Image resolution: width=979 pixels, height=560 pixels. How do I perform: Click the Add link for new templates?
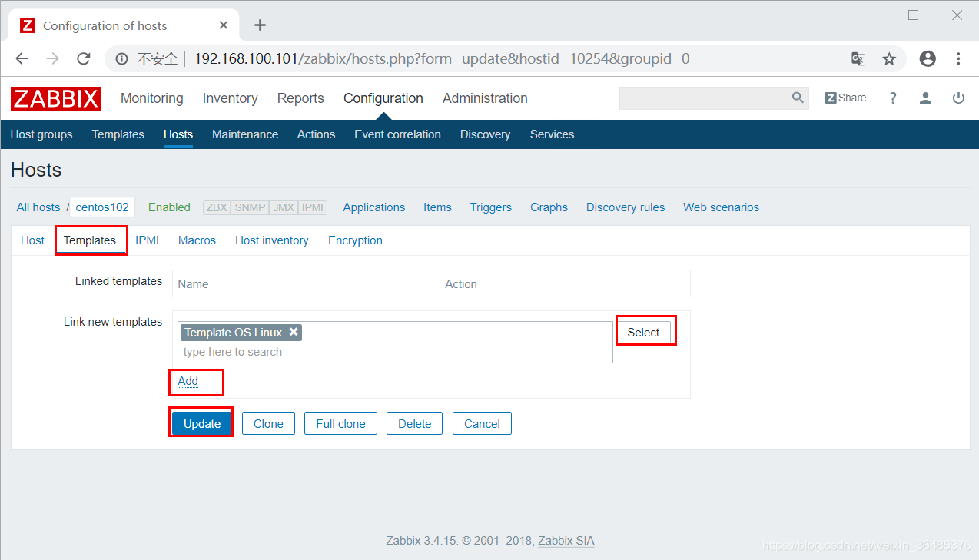click(188, 381)
